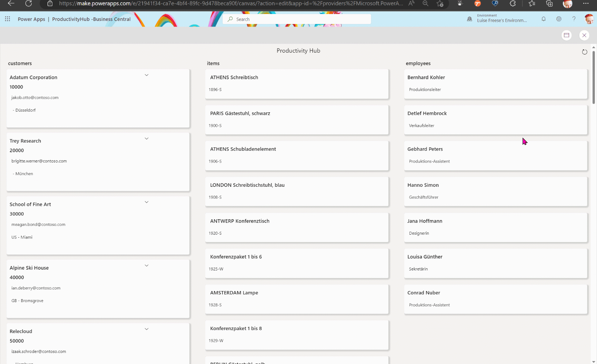Open the browser Read Aloud icon

(x=411, y=3)
